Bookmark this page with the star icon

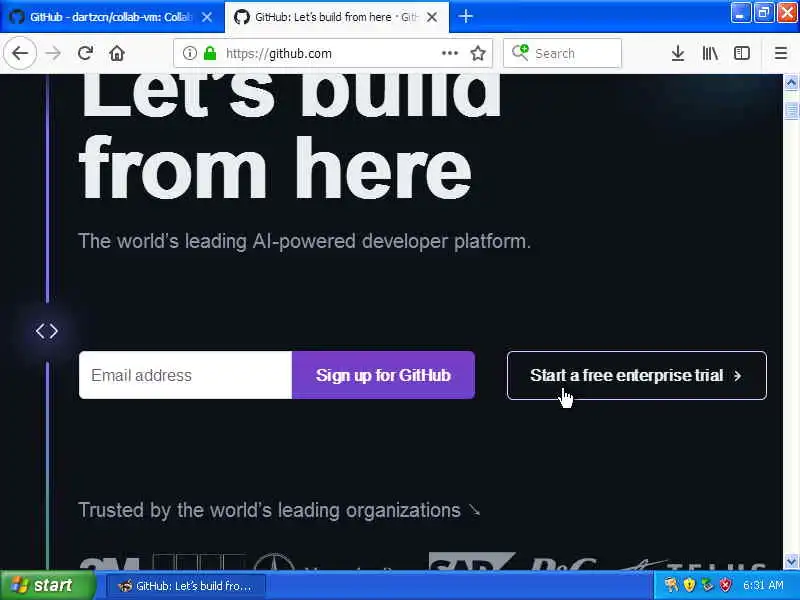pos(478,53)
